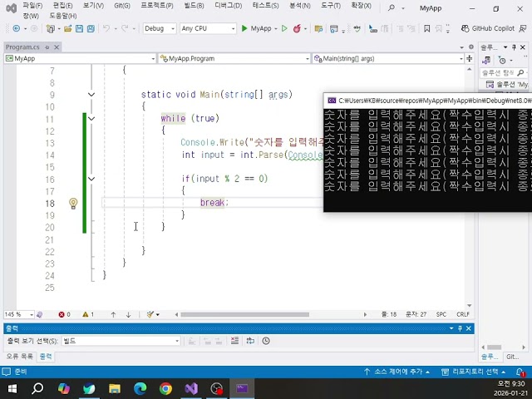
Task: Open the 빌드(B) menu
Action: [195, 6]
